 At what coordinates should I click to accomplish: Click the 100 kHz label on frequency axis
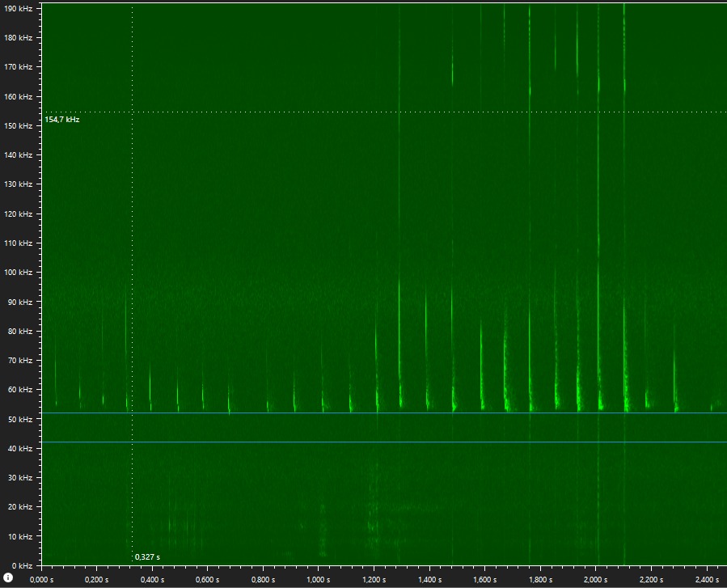coord(19,273)
